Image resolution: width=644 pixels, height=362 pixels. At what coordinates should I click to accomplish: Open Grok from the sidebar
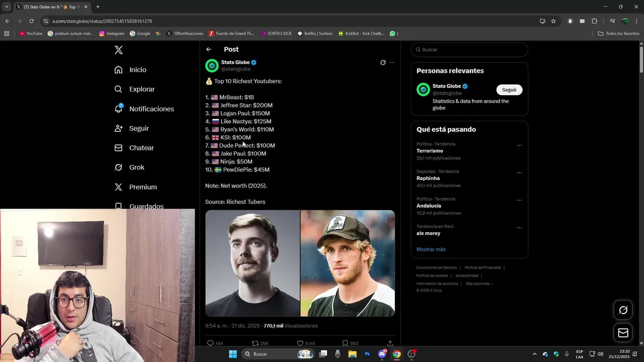129,167
